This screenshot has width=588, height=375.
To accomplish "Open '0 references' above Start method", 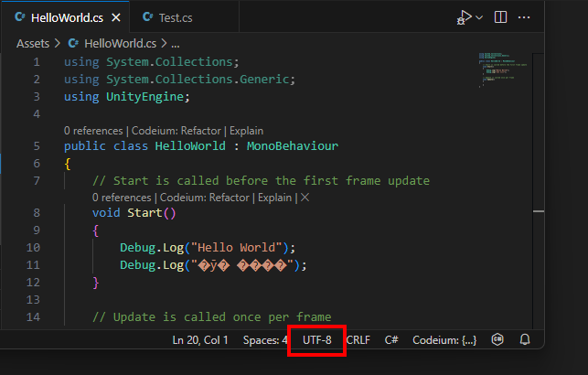I will pyautogui.click(x=122, y=198).
